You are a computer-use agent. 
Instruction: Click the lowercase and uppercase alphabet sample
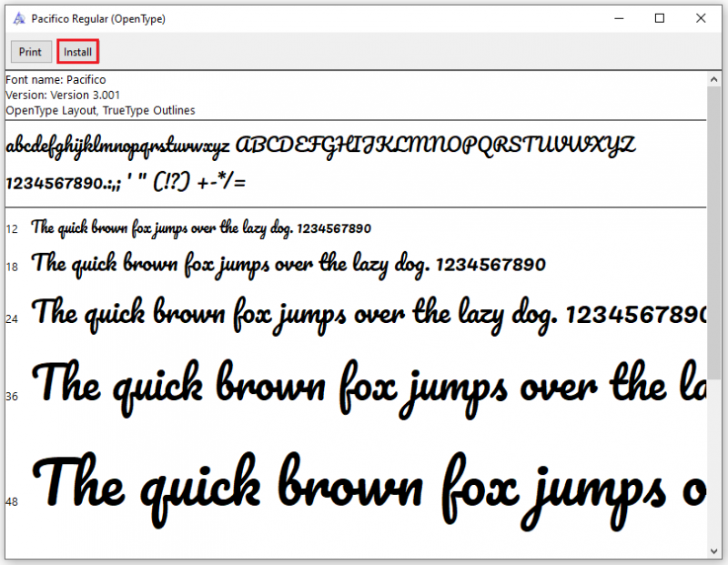click(x=320, y=146)
